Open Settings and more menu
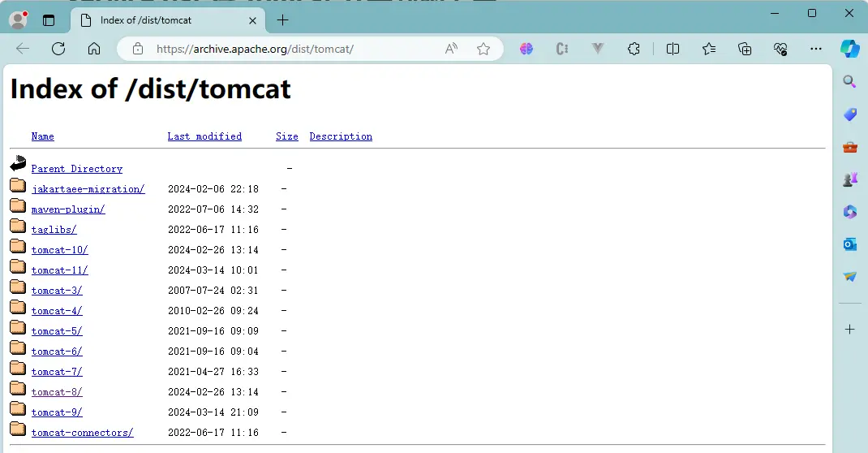The width and height of the screenshot is (868, 453). click(x=816, y=49)
